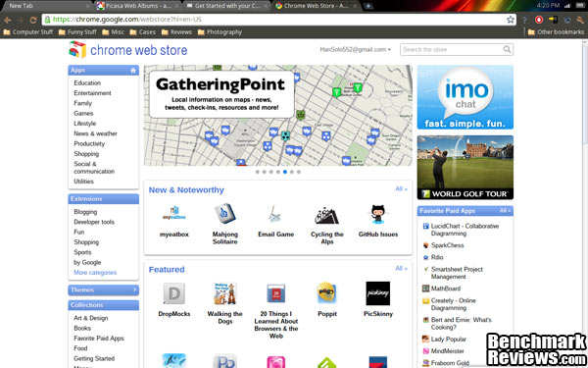This screenshot has height=368, width=588.
Task: Click All link in Favorite Paid Apps
Action: pyautogui.click(x=505, y=211)
